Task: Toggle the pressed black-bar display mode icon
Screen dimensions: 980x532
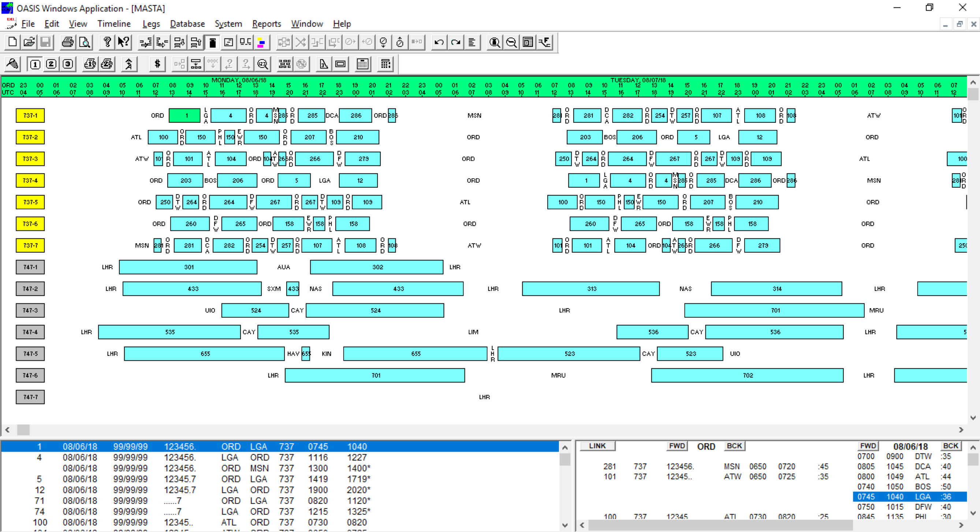Action: (212, 42)
